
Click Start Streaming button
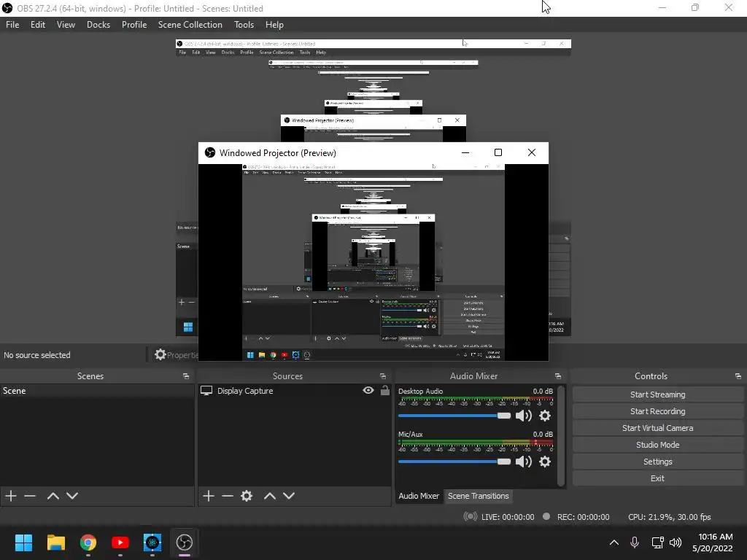(657, 394)
